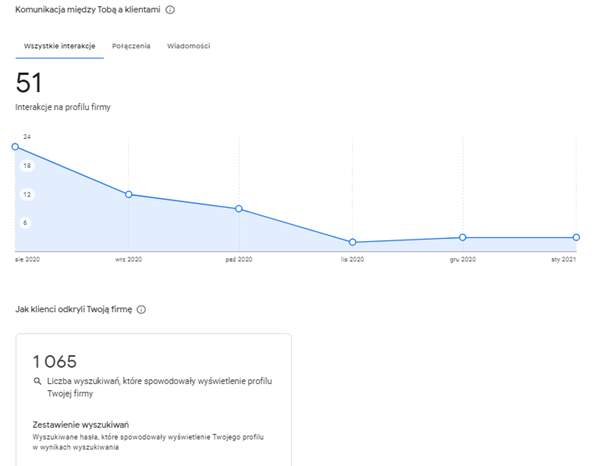The image size is (600, 466).
Task: Click the Interakcje na profilu firmy label
Action: tap(62, 106)
